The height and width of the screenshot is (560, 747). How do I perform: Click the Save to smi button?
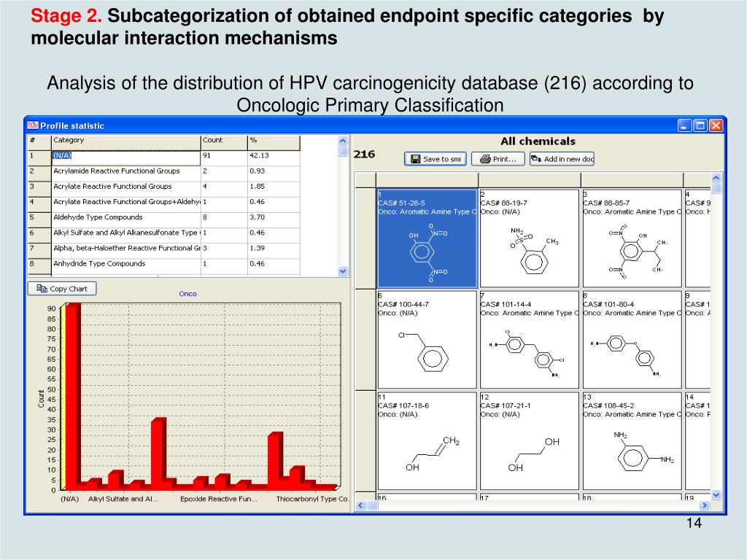(436, 159)
